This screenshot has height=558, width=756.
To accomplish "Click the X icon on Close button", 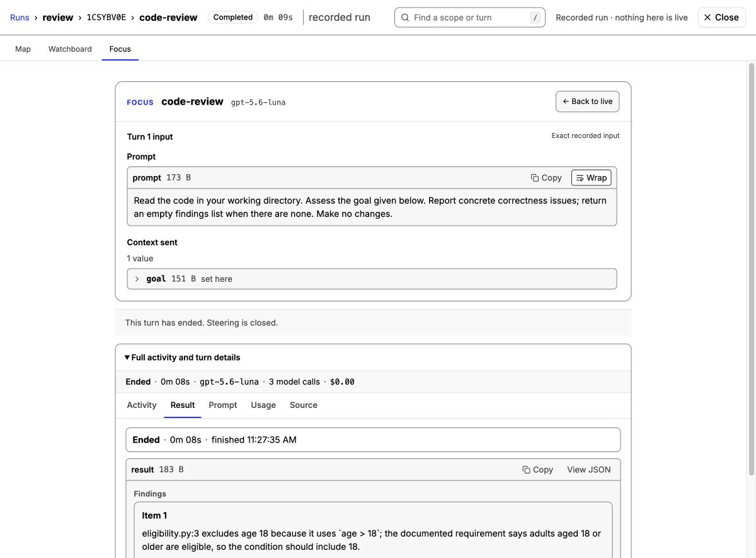I will [707, 18].
